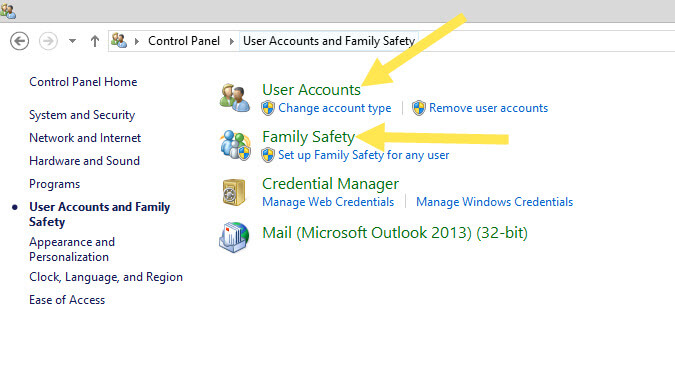Click the address bar user accounts icon
The width and height of the screenshot is (675, 380).
(119, 41)
